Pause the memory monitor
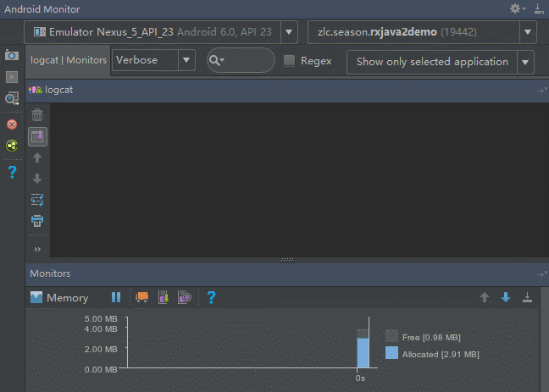 116,297
